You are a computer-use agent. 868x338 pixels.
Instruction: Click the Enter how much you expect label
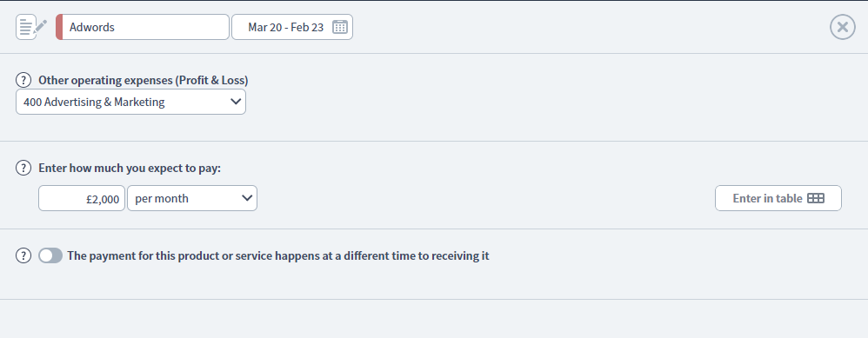[130, 168]
